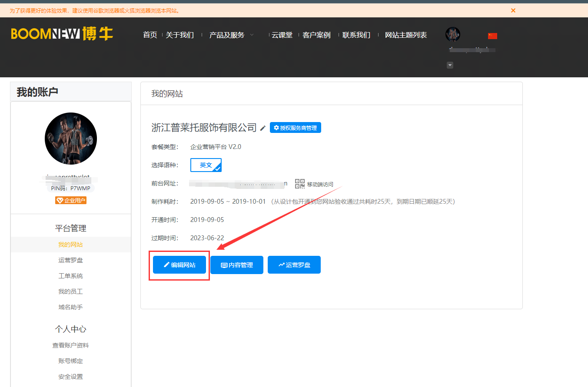
Task: Click the 运营罗盘 blue button
Action: [294, 265]
